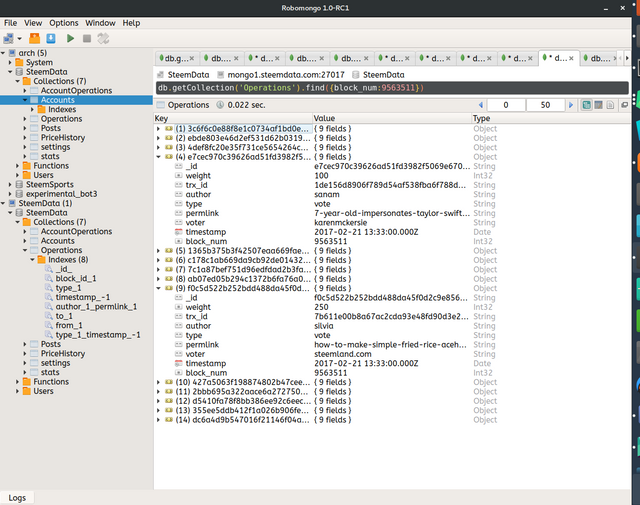Expand the experimental_bot3 database
The height and width of the screenshot is (505, 640).
(10, 194)
